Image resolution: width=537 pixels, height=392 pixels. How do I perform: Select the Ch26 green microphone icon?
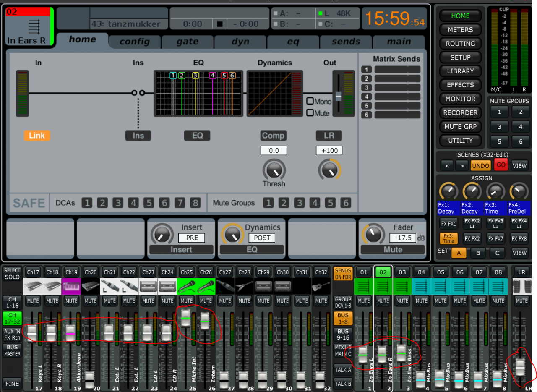pos(206,286)
